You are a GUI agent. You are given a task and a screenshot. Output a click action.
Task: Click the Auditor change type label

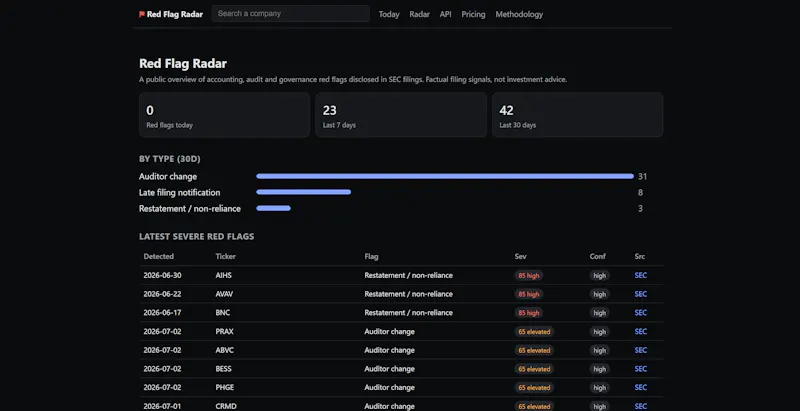tap(168, 176)
